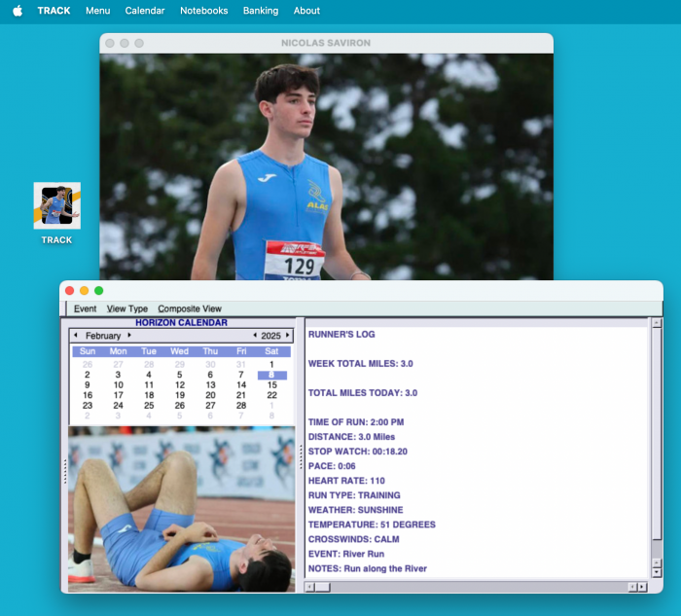Viewport: 681px width, 616px height.
Task: Click log horizontal scrollbar right arrow
Action: point(641,587)
